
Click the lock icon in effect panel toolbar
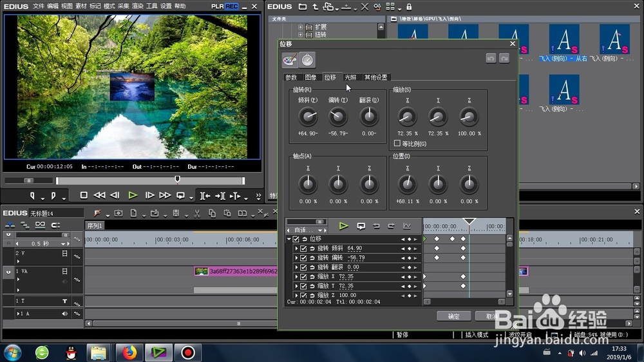[x=409, y=6]
